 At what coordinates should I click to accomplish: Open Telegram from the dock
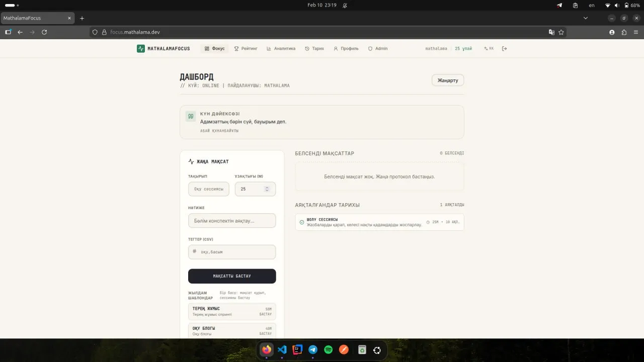coord(313,349)
